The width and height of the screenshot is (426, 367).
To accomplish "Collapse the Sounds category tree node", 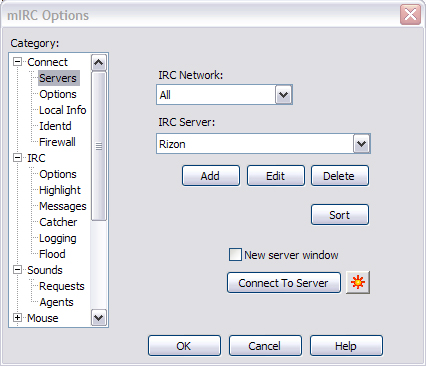I will coord(17,270).
